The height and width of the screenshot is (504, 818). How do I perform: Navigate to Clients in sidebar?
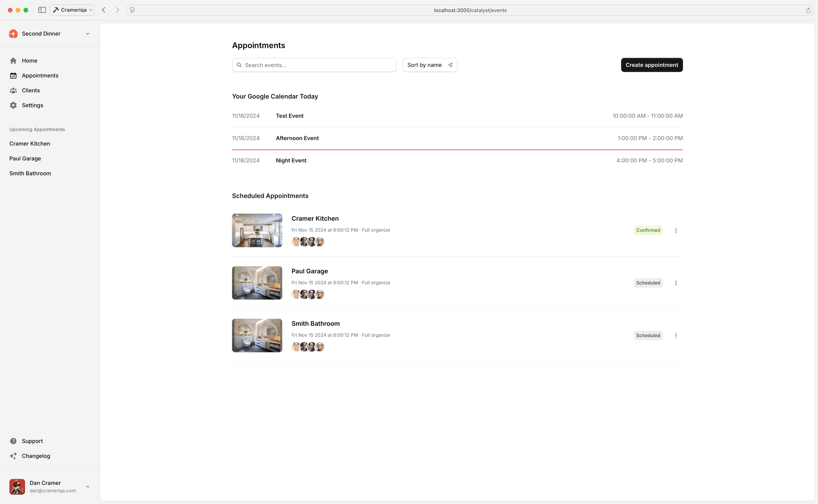pyautogui.click(x=50, y=90)
